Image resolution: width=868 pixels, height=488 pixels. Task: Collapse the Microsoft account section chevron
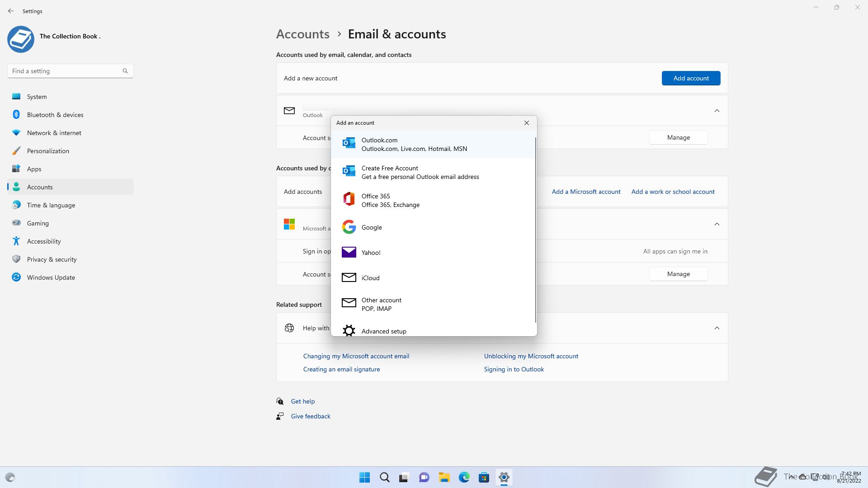coord(717,224)
